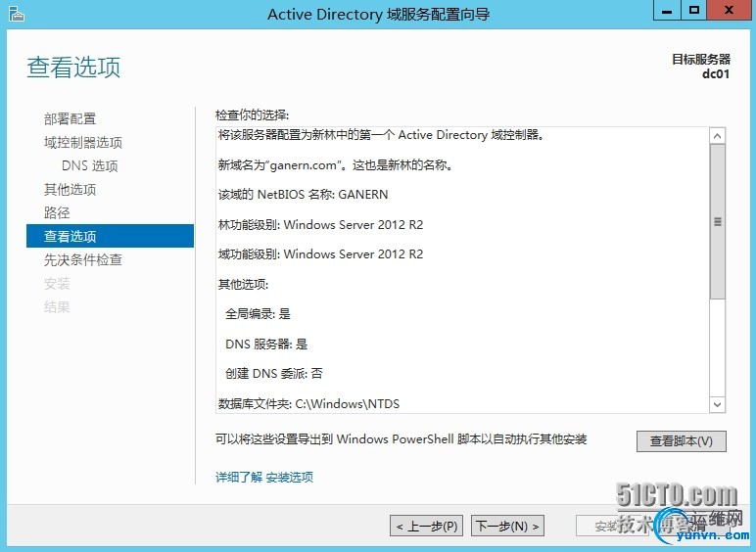Click the wizard icon in the title bar
756x552 pixels.
coord(17,14)
